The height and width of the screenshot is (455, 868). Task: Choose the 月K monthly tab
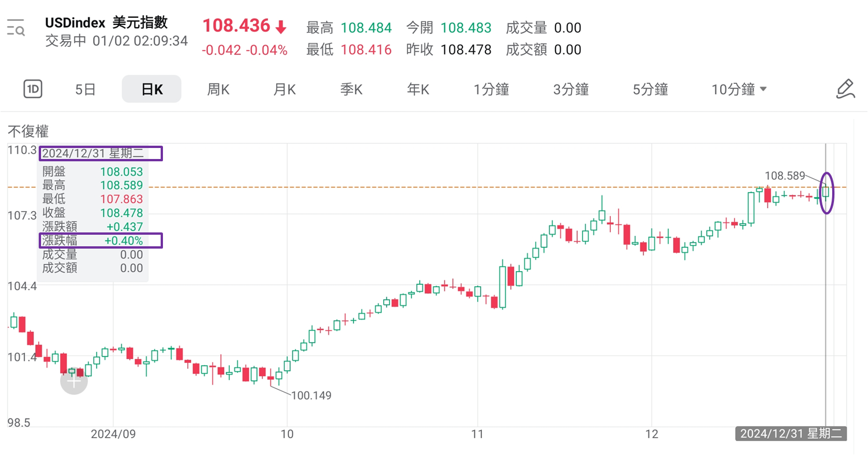(x=284, y=90)
